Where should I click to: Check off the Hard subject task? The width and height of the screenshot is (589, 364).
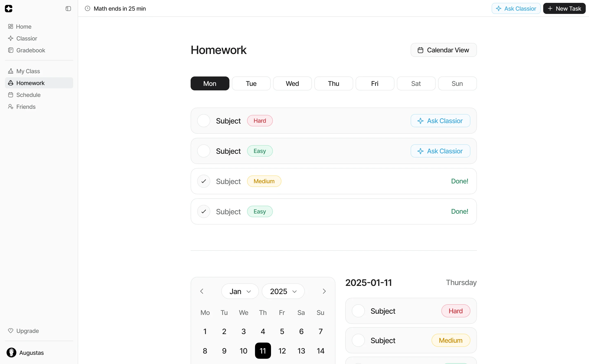(x=203, y=121)
